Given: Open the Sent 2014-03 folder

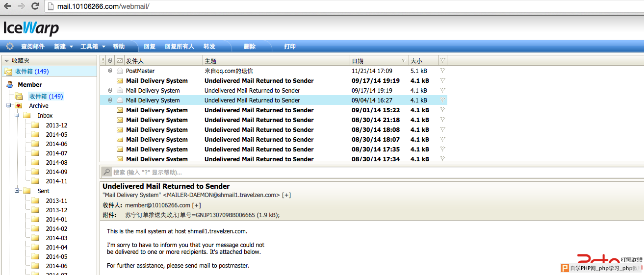Looking at the screenshot, I should (x=56, y=238).
